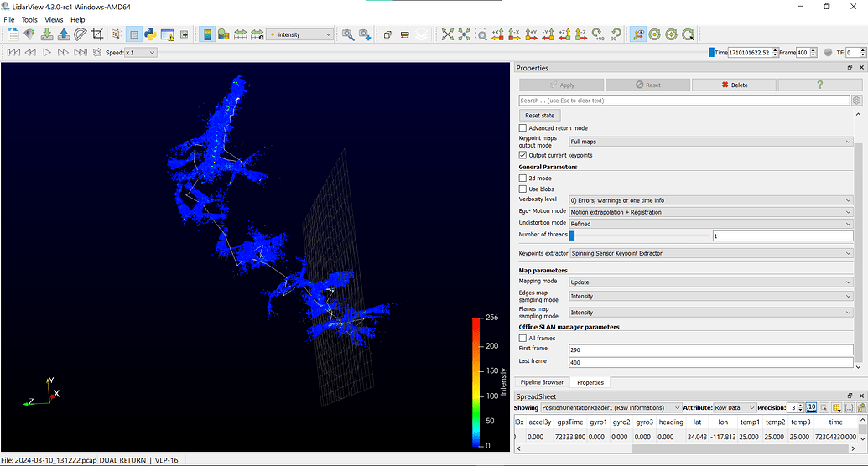868x466 pixels.
Task: Click the time slider handle near Time field
Action: 711,52
